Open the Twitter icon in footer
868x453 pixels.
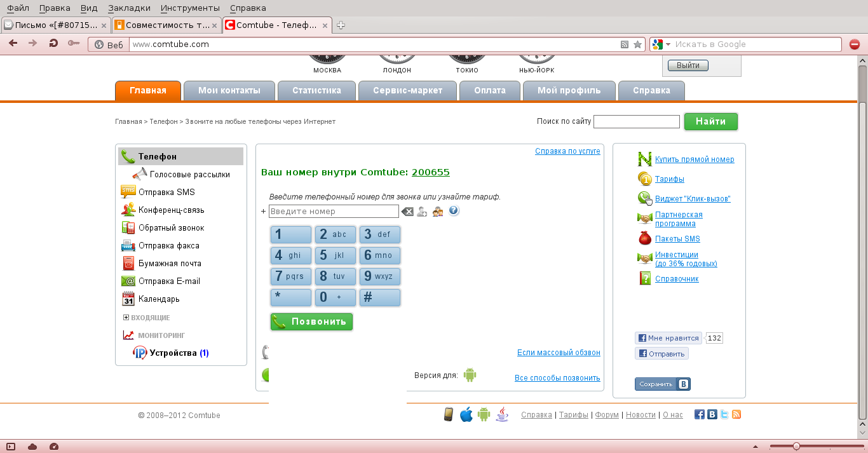(x=724, y=414)
